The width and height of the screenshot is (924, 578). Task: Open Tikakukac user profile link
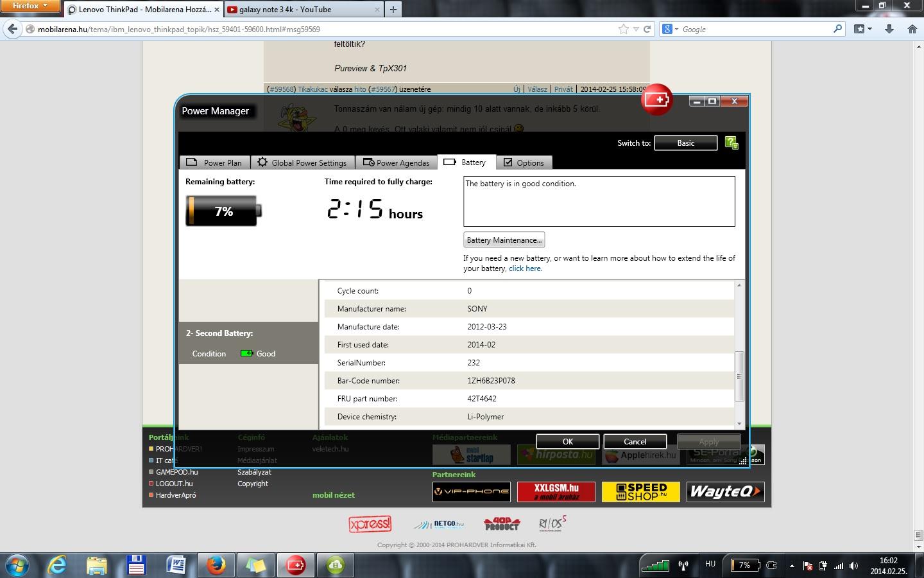pyautogui.click(x=313, y=89)
